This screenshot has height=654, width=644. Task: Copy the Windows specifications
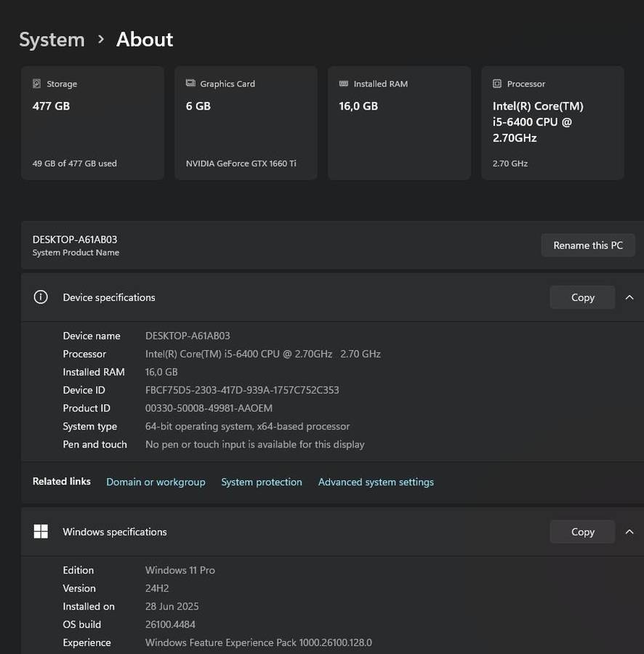(582, 532)
